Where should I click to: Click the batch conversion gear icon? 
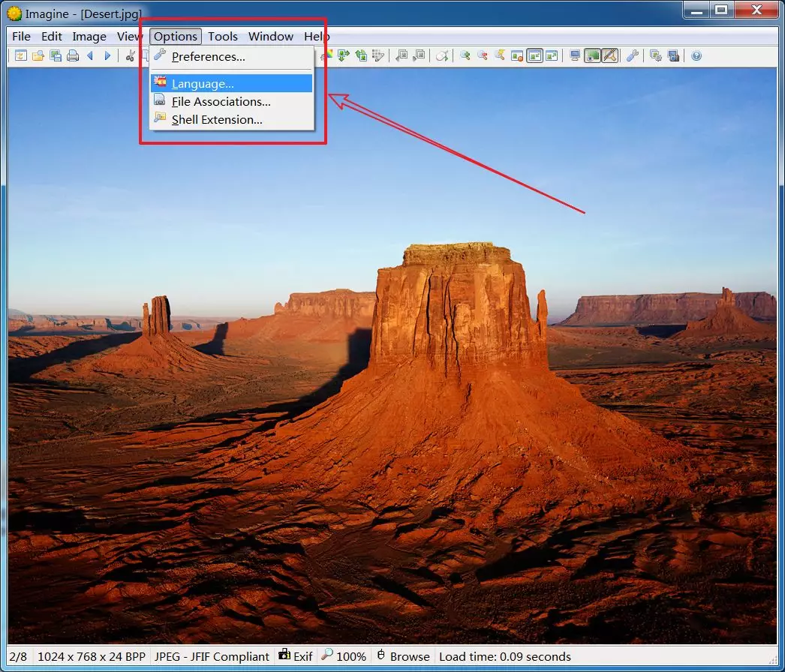pyautogui.click(x=655, y=55)
